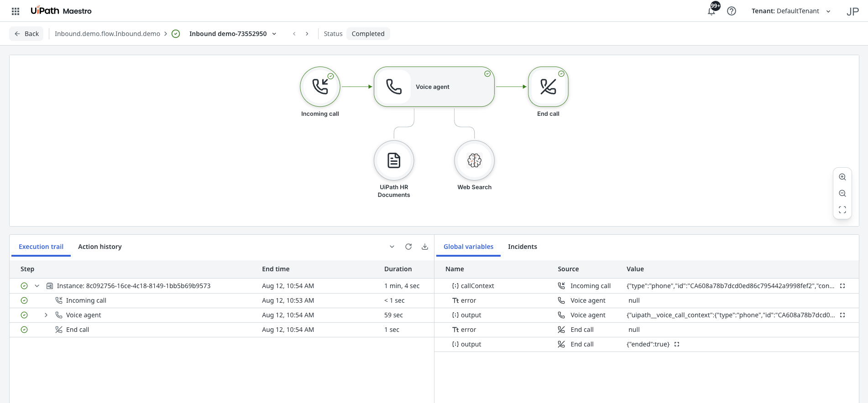This screenshot has height=403, width=868.
Task: Expand the Voice agent output value
Action: point(842,315)
